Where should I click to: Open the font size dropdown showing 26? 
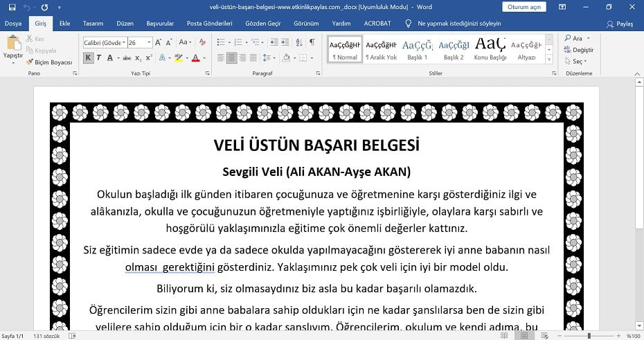tap(149, 42)
